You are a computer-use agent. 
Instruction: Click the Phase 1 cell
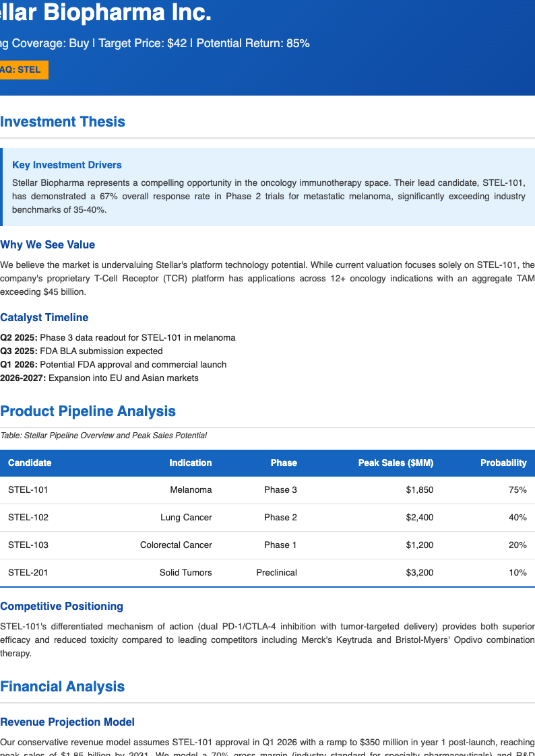[x=280, y=545]
